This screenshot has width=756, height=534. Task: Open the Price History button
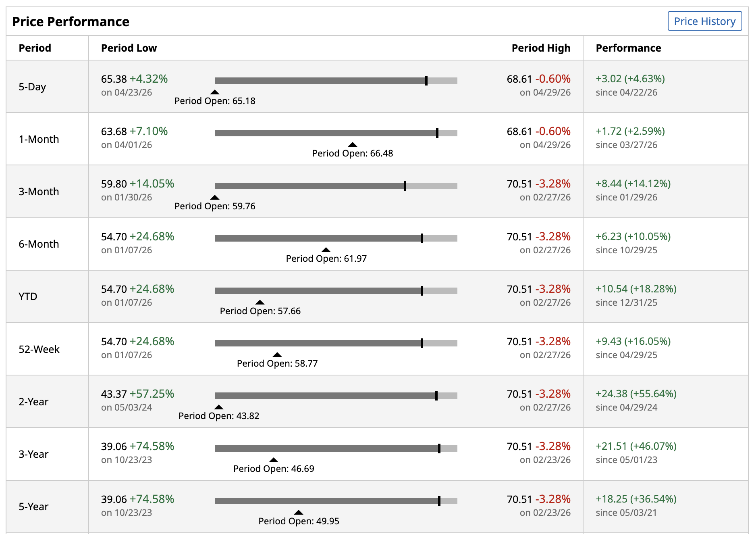(x=704, y=21)
